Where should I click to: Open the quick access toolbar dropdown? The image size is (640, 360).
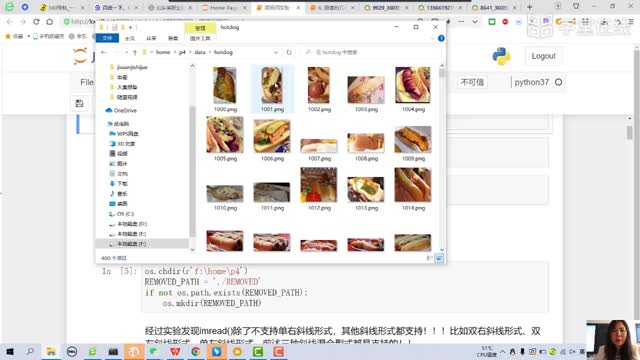tap(131, 27)
